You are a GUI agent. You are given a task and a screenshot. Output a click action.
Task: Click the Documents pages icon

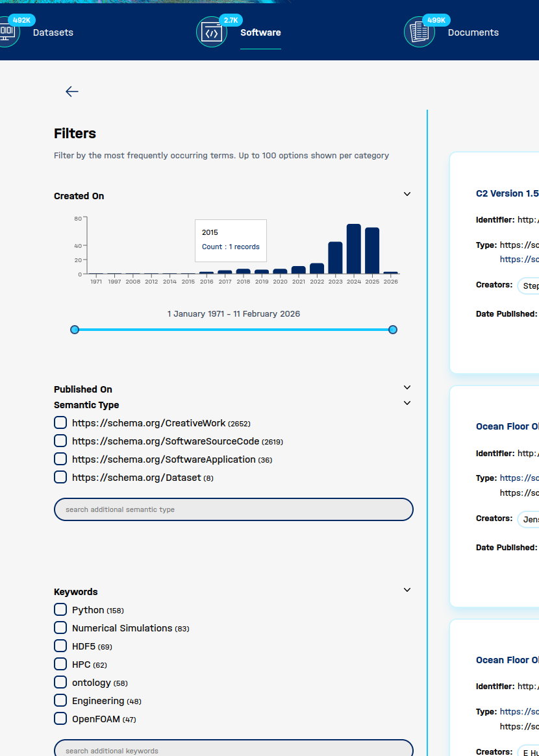point(419,31)
